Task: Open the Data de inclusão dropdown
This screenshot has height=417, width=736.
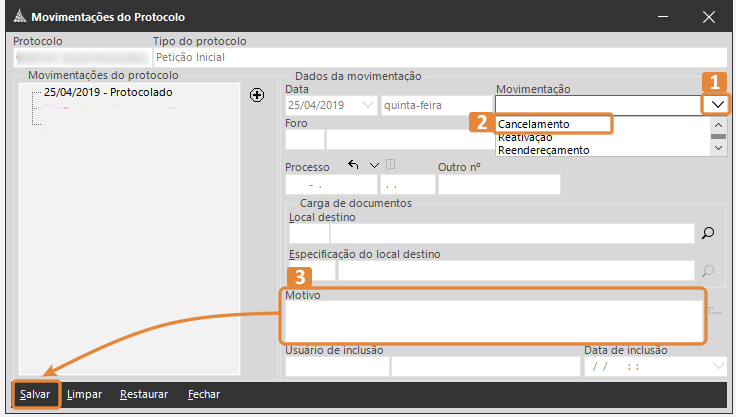Action: [717, 366]
